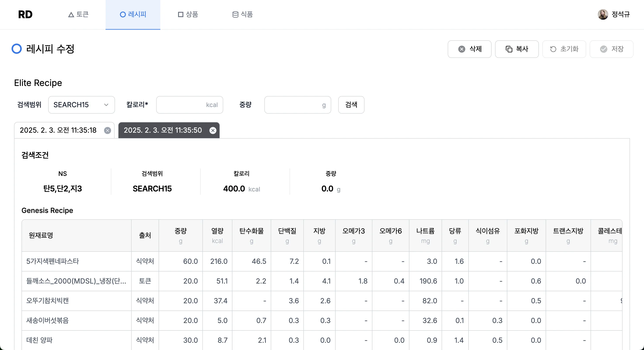Click the 레시피 수정 circle icon
The image size is (644, 350).
click(17, 49)
